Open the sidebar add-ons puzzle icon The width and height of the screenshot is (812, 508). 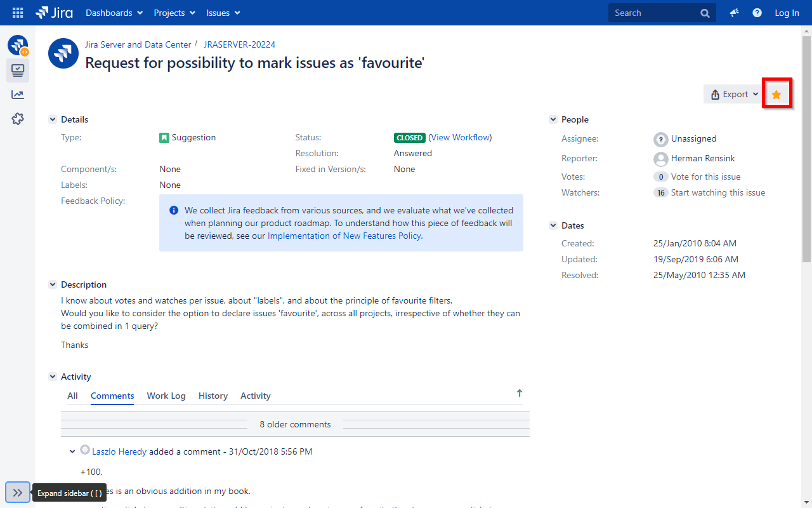[18, 119]
